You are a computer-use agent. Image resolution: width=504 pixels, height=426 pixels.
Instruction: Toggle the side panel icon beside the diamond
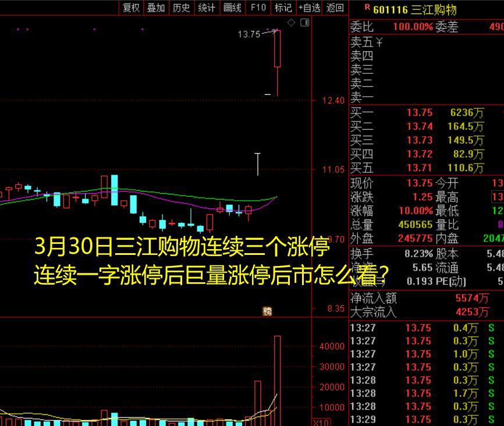(x=304, y=22)
